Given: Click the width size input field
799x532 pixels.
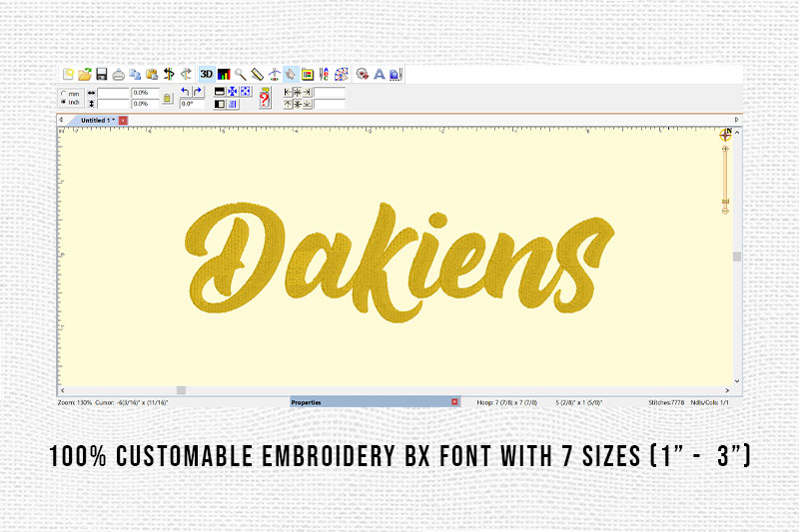Looking at the screenshot, I should tap(113, 93).
